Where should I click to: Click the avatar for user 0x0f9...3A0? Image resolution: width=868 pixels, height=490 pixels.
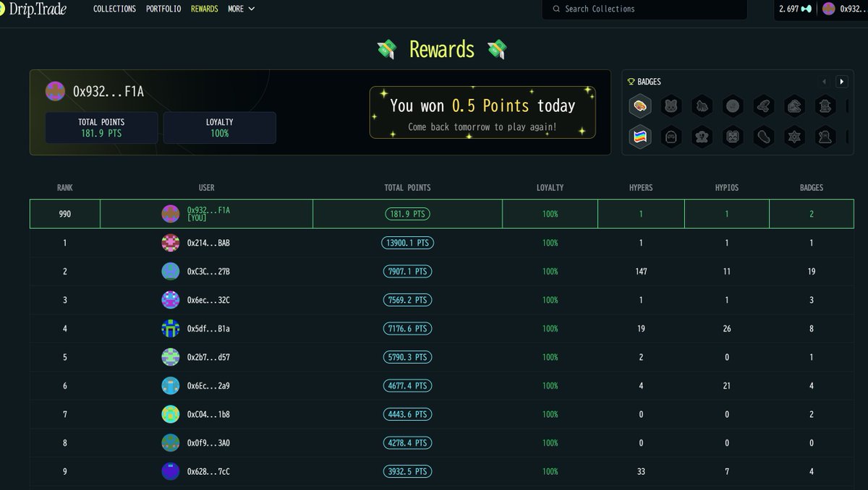click(171, 442)
